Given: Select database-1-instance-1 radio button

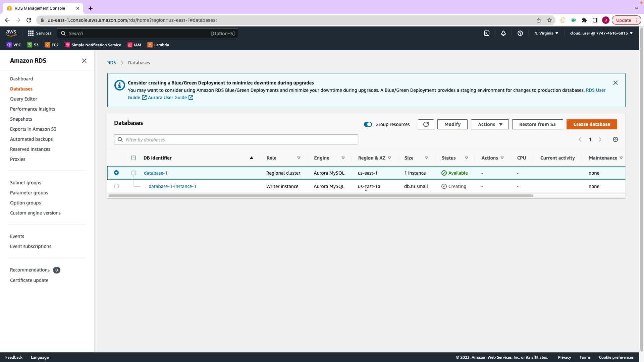Looking at the screenshot, I should click(x=116, y=186).
